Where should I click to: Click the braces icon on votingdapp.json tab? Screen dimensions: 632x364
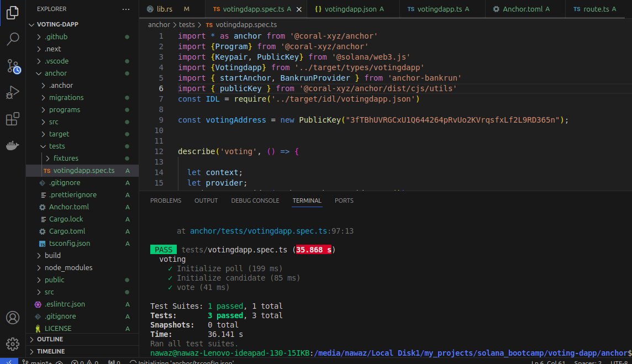tap(318, 9)
